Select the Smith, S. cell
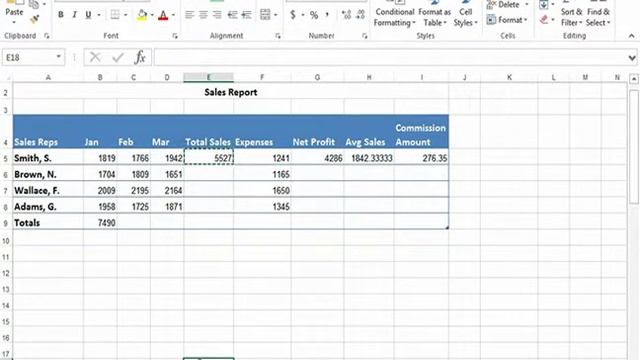This screenshot has height=360, width=640. (x=48, y=158)
